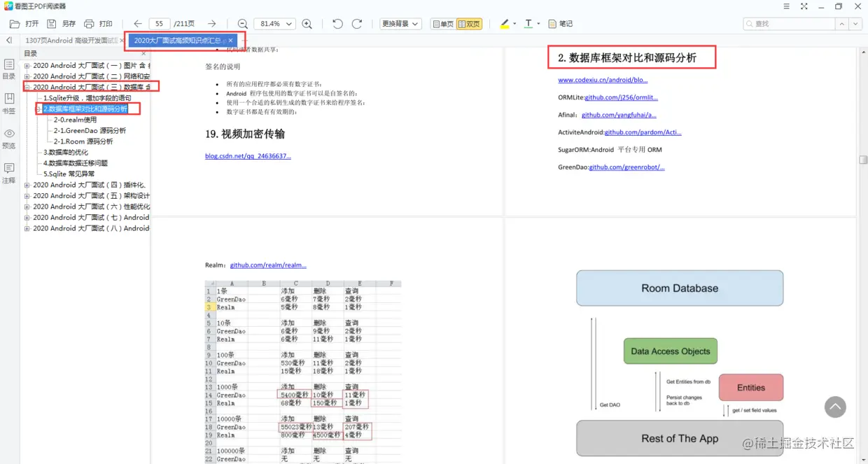Close the 目录 panel with its X
The width and height of the screenshot is (868, 464).
(x=143, y=53)
